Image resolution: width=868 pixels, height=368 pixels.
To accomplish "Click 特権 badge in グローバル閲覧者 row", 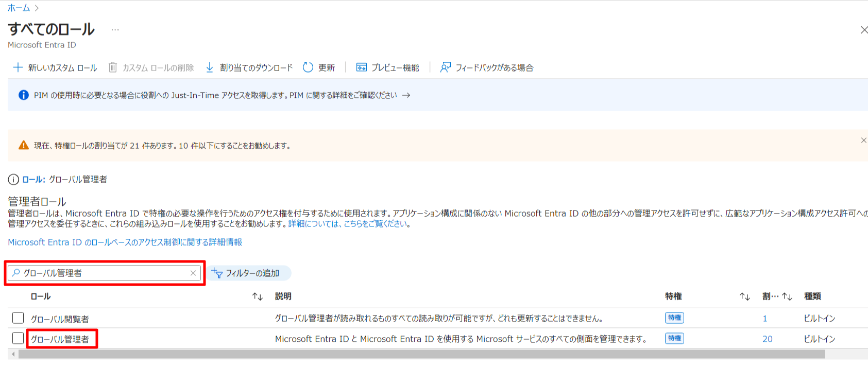I will pos(674,318).
